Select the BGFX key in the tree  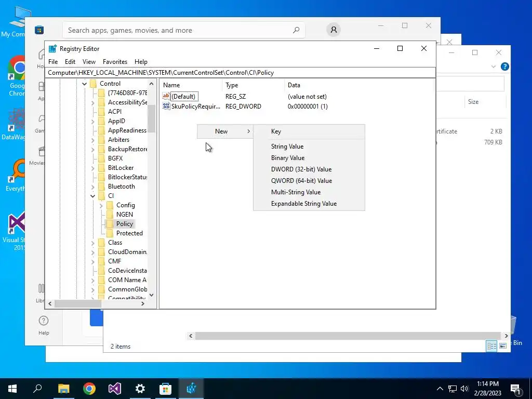click(115, 158)
